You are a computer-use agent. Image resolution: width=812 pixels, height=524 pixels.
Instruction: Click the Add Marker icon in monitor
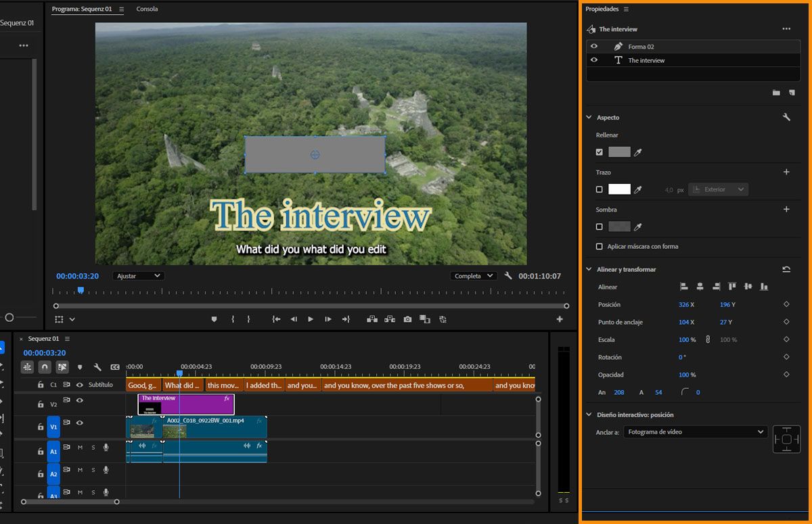pos(214,319)
